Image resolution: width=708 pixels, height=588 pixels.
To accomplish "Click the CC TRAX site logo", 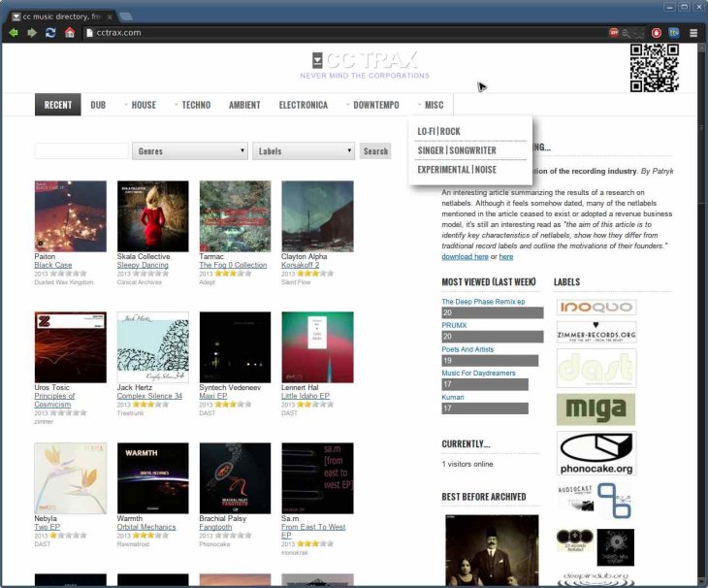I will [x=364, y=60].
